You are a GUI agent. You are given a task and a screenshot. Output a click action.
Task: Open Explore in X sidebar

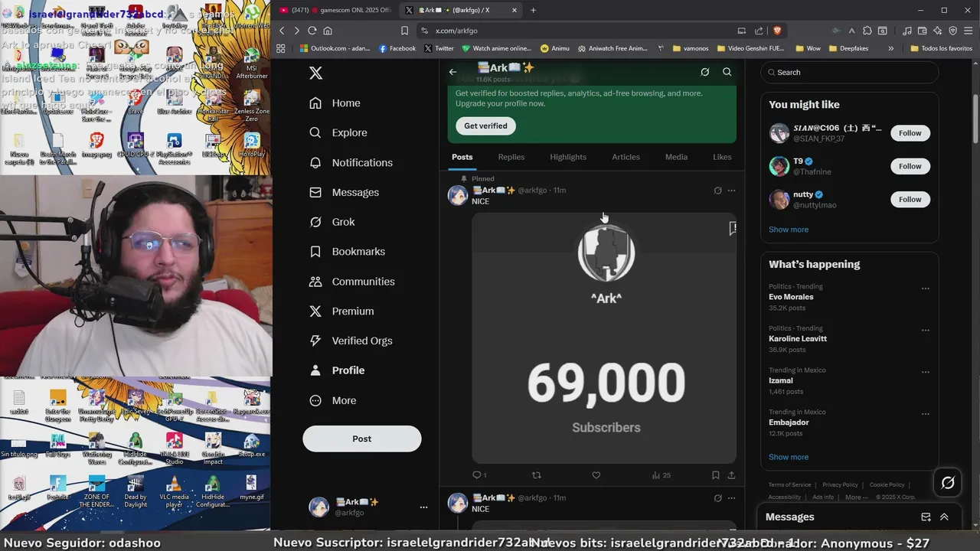pyautogui.click(x=338, y=132)
